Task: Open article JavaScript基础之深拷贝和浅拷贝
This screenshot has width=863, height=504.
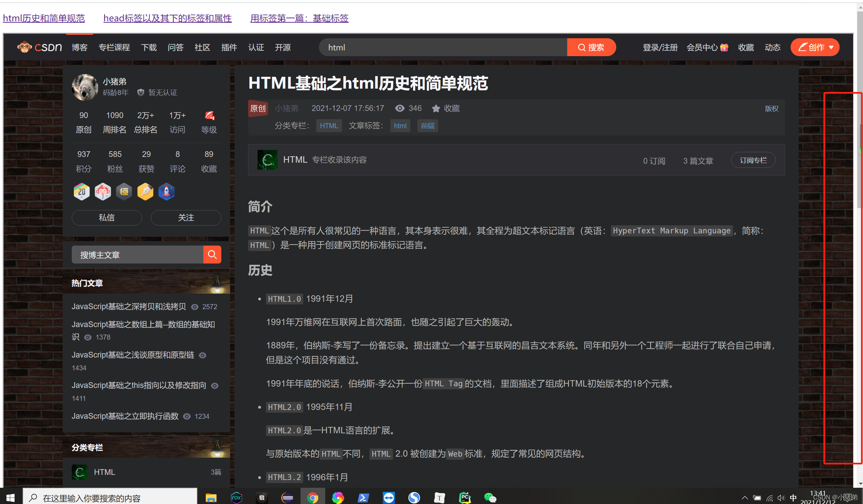Action: (129, 306)
